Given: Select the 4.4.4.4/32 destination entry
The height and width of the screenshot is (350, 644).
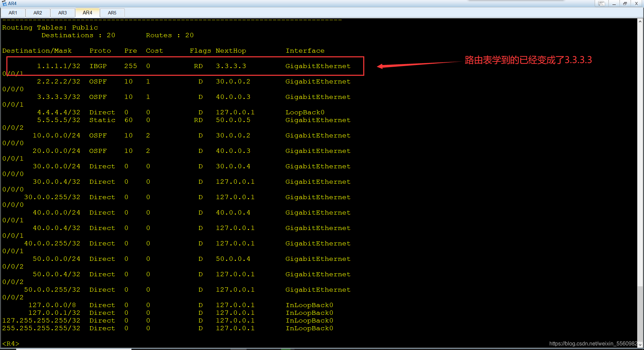Looking at the screenshot, I should point(58,112).
